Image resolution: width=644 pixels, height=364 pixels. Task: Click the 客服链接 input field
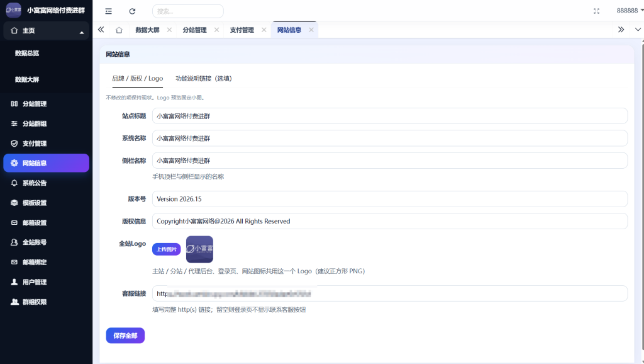coord(390,293)
